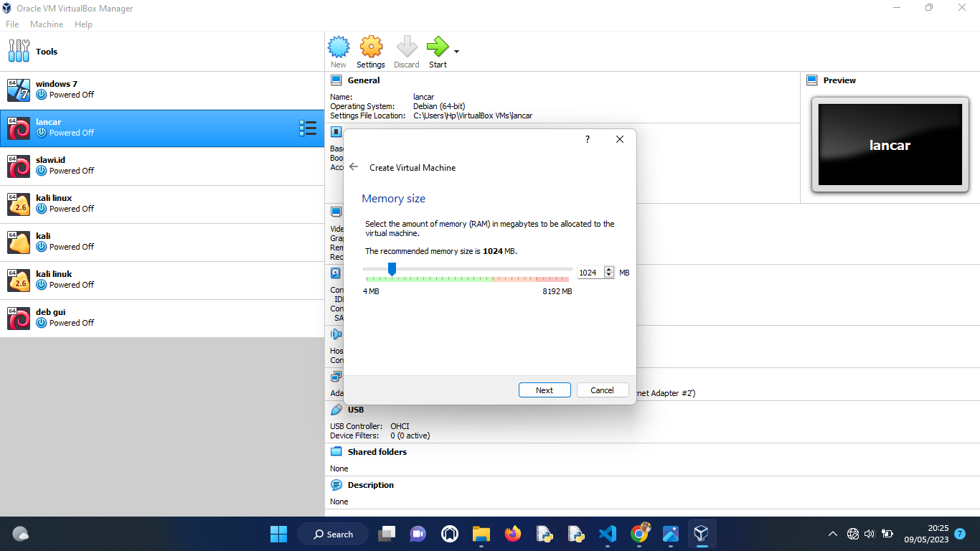
Task: Select the VM named kali
Action: (x=162, y=242)
